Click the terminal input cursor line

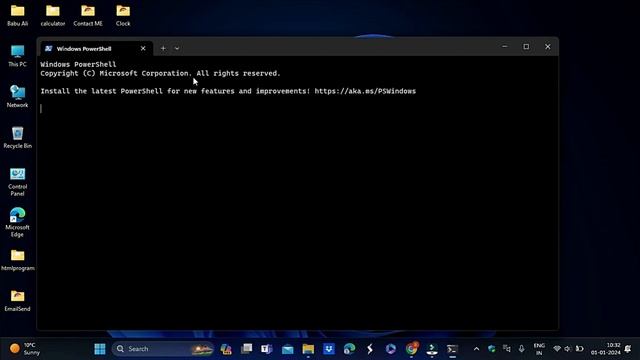pos(41,109)
